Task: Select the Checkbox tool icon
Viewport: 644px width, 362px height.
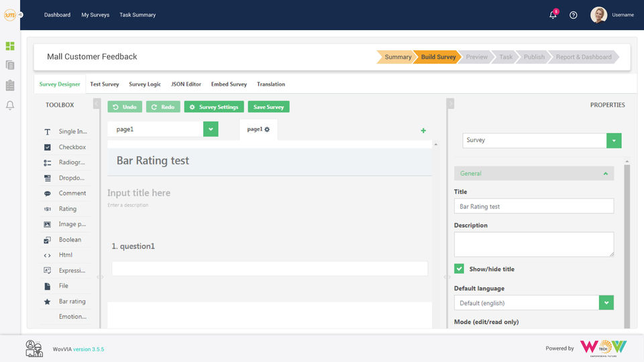Action: (47, 147)
